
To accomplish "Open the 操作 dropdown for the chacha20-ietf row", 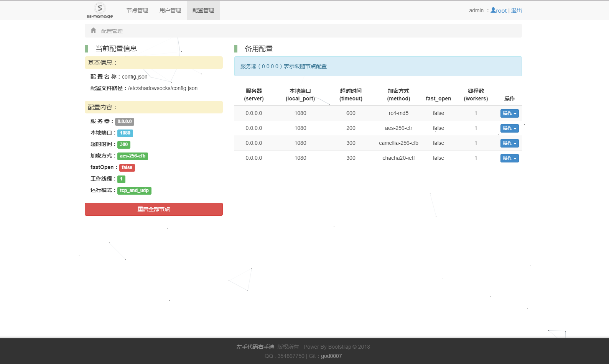I will coord(509,158).
